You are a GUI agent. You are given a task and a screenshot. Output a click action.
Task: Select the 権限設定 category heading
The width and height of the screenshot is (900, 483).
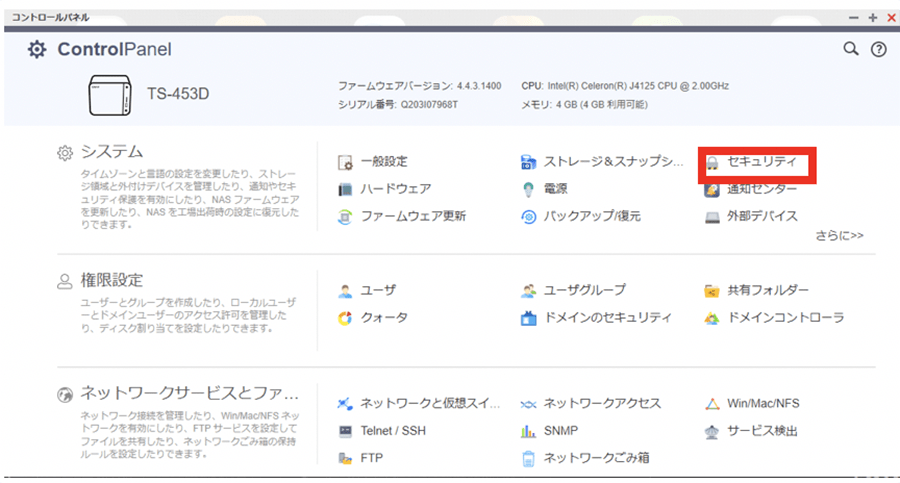pyautogui.click(x=111, y=280)
